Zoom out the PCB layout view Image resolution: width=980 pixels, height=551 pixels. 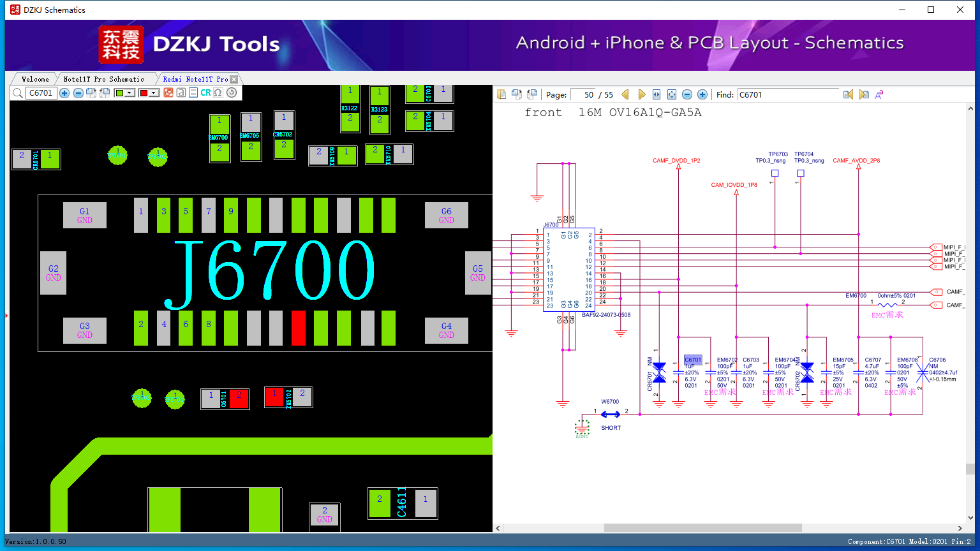click(78, 93)
